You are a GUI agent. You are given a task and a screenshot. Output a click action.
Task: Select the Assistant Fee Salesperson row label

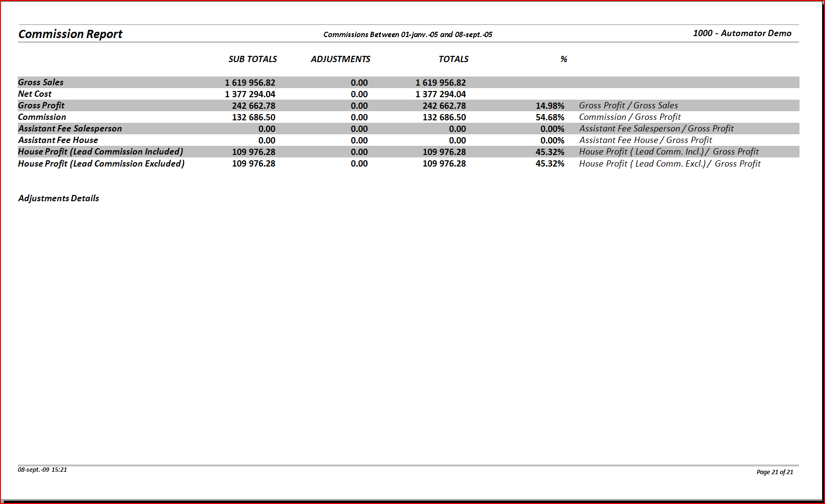(x=70, y=129)
